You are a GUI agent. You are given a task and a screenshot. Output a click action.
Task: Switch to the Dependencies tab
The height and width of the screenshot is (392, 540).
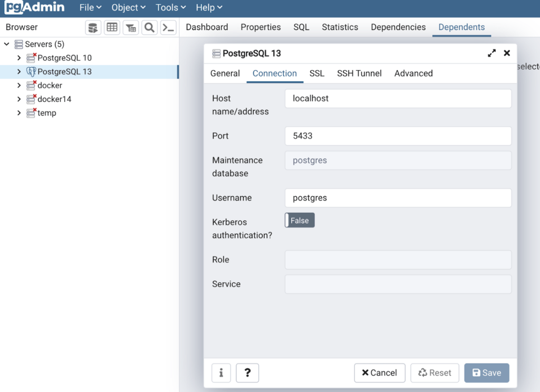pyautogui.click(x=398, y=27)
